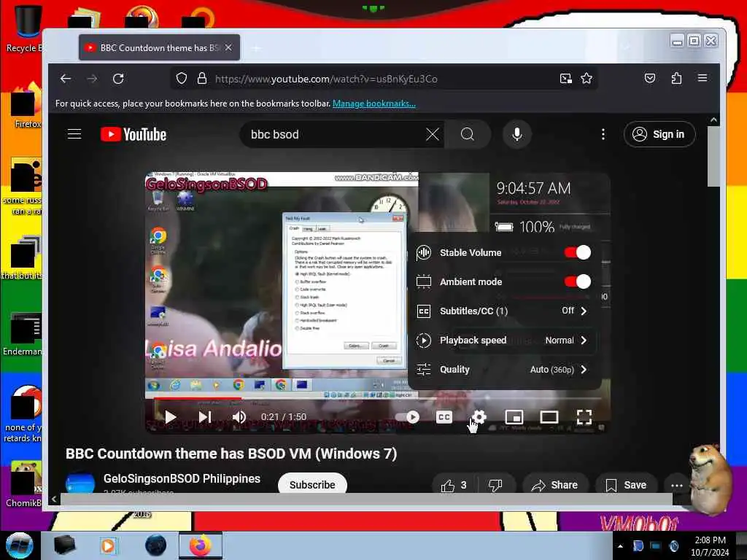Skip to next video
This screenshot has width=747, height=560.
coord(205,417)
